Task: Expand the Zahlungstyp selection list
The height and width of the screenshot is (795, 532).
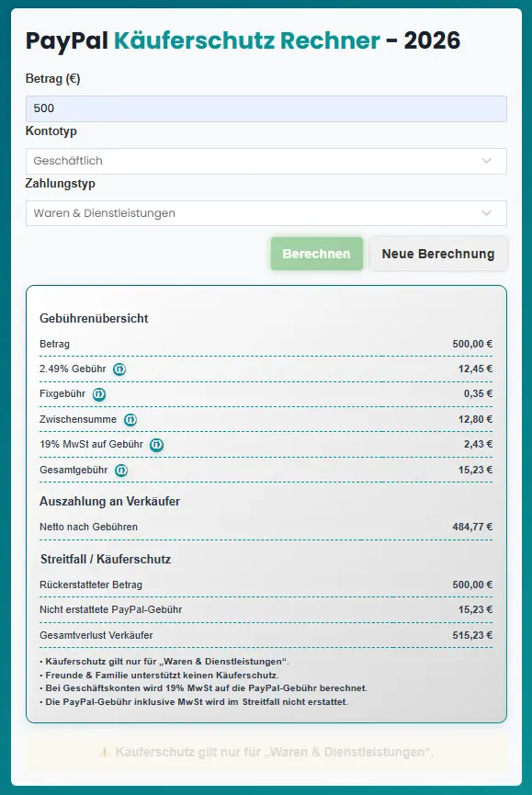Action: pos(266,212)
